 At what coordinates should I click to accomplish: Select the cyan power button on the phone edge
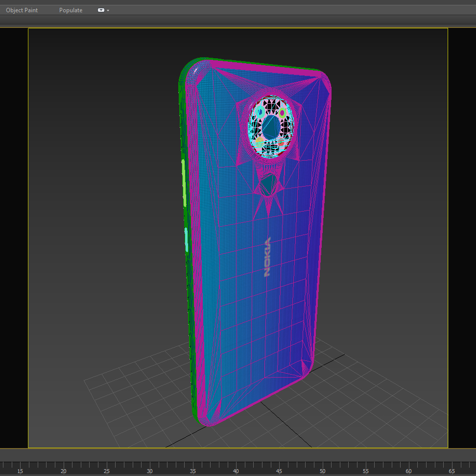[x=187, y=239]
